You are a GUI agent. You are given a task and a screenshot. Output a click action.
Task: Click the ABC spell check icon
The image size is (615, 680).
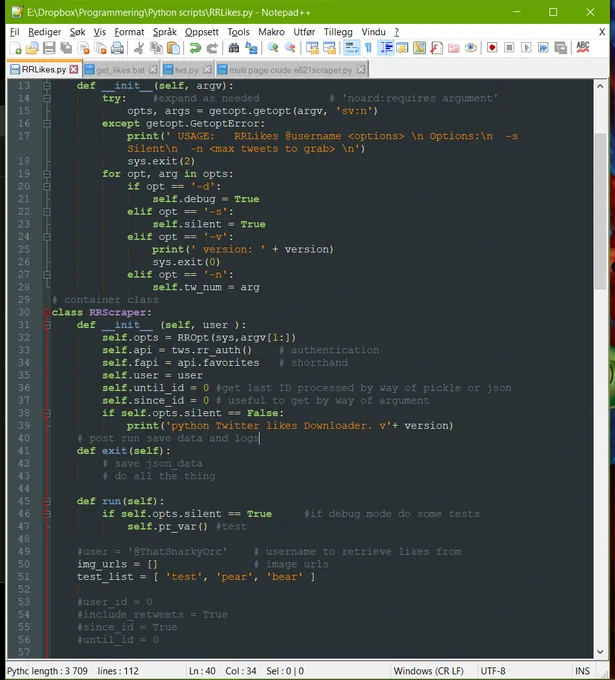pyautogui.click(x=583, y=48)
